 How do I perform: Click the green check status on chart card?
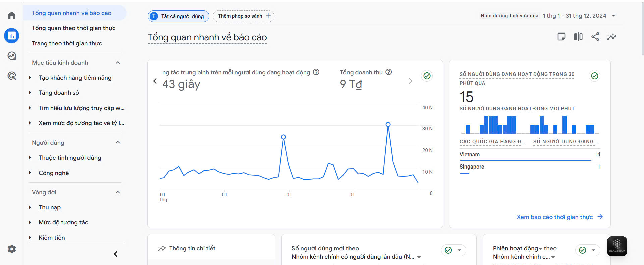(427, 76)
